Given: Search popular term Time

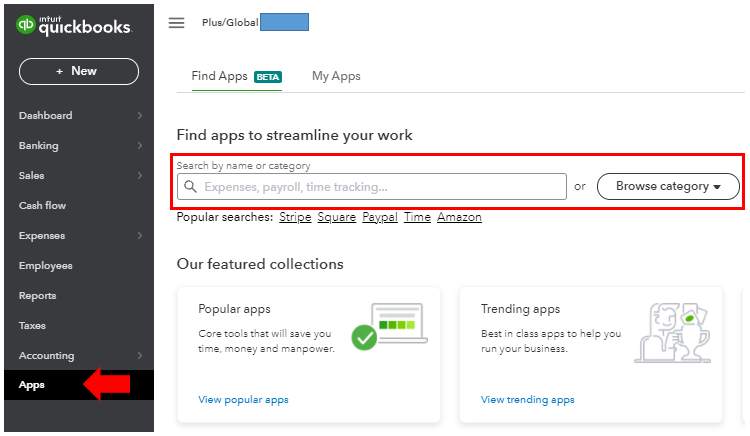Looking at the screenshot, I should (x=418, y=217).
